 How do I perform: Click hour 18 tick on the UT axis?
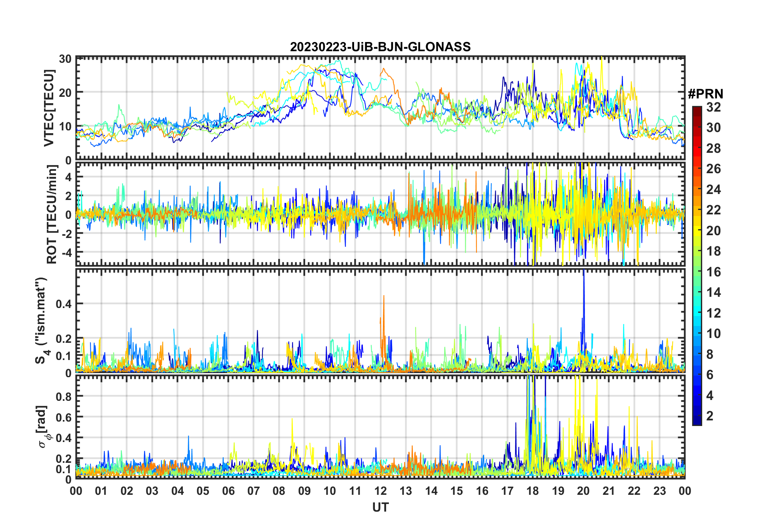[533, 491]
